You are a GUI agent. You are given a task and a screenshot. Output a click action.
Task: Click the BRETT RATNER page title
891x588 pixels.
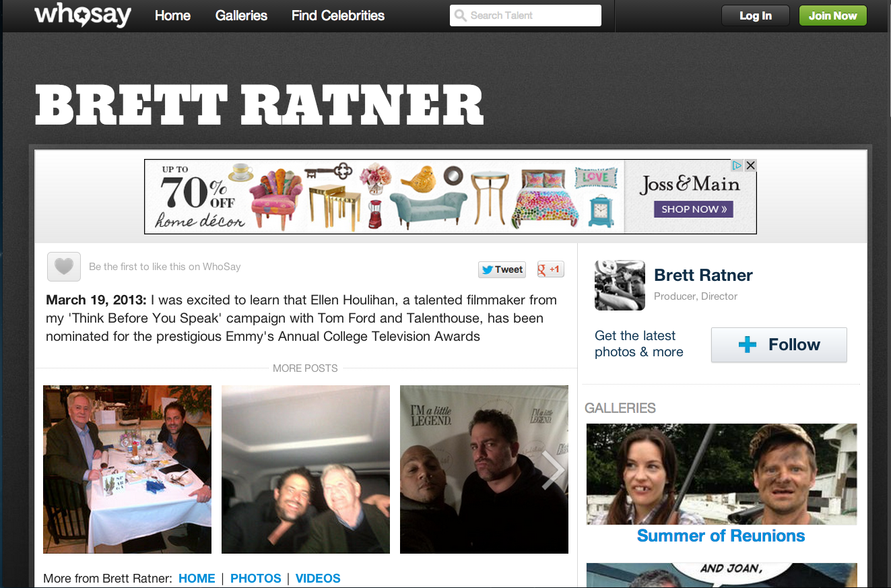(x=259, y=105)
